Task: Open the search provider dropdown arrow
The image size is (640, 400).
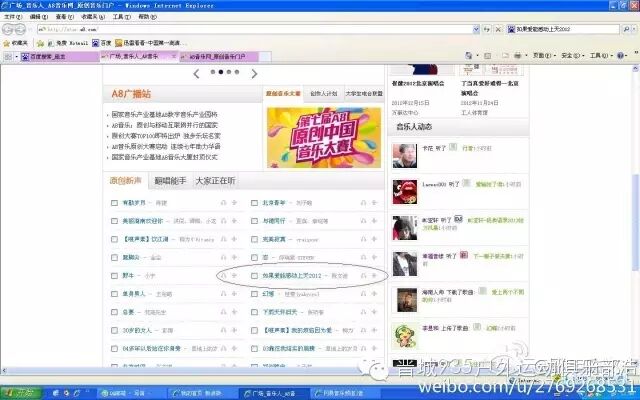Action: click(634, 29)
